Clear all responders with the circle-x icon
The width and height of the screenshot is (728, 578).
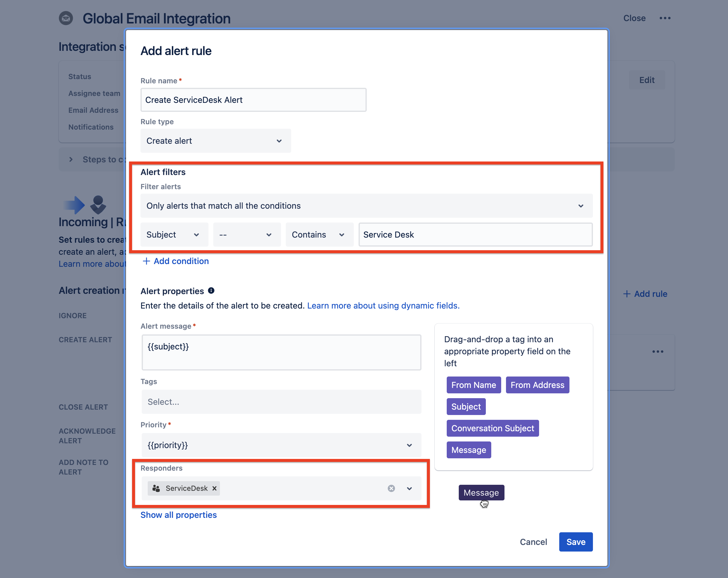tap(391, 488)
